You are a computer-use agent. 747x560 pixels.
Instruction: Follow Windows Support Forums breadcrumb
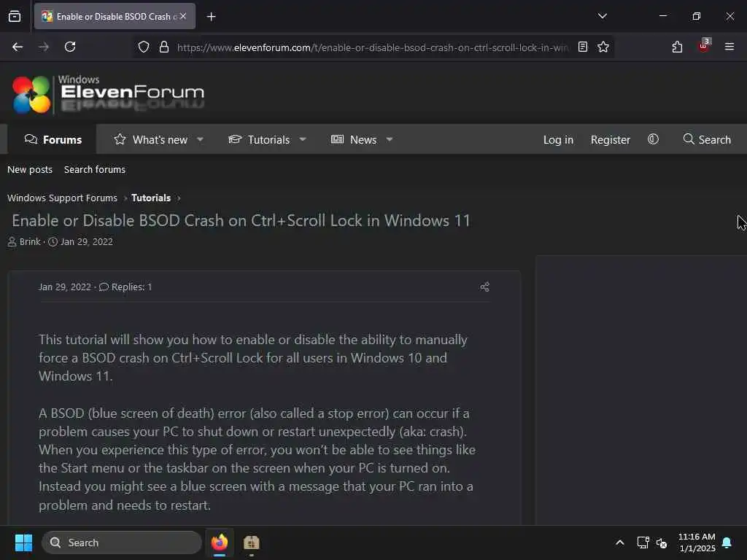(63, 198)
